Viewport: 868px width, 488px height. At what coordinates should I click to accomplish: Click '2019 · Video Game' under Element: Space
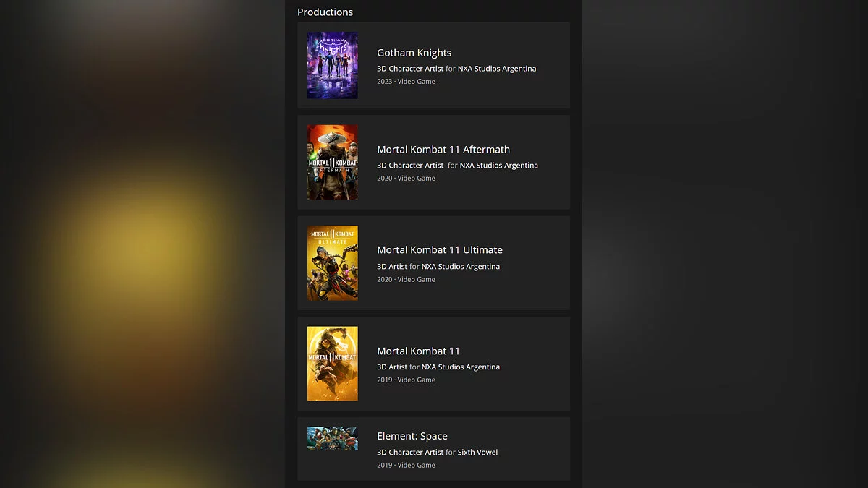[x=406, y=466]
